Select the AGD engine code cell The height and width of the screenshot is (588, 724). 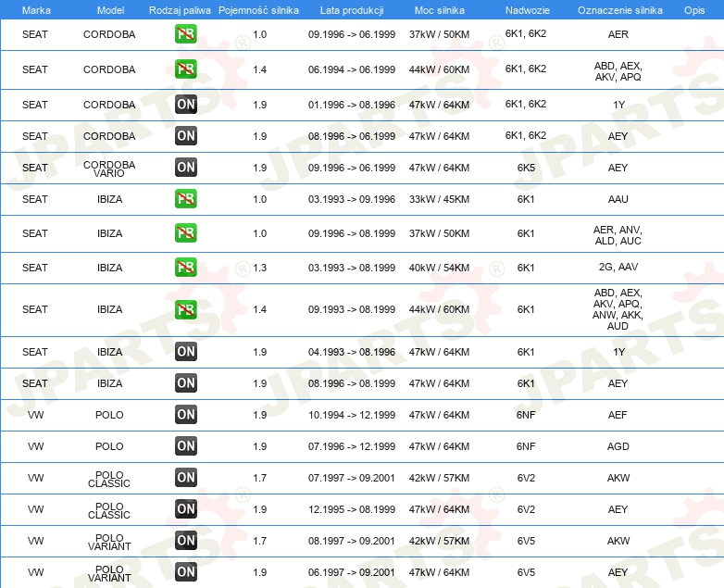point(618,446)
